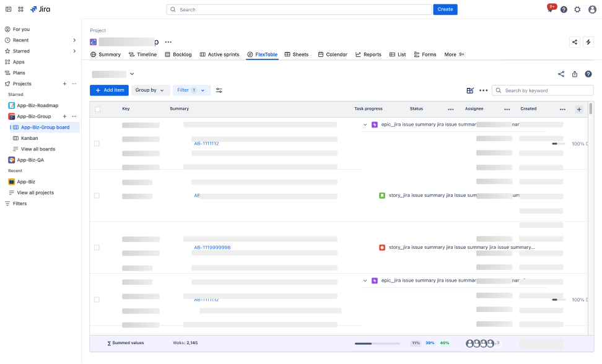
Task: Expand the Starred sidebar chevron
Action: (x=74, y=51)
